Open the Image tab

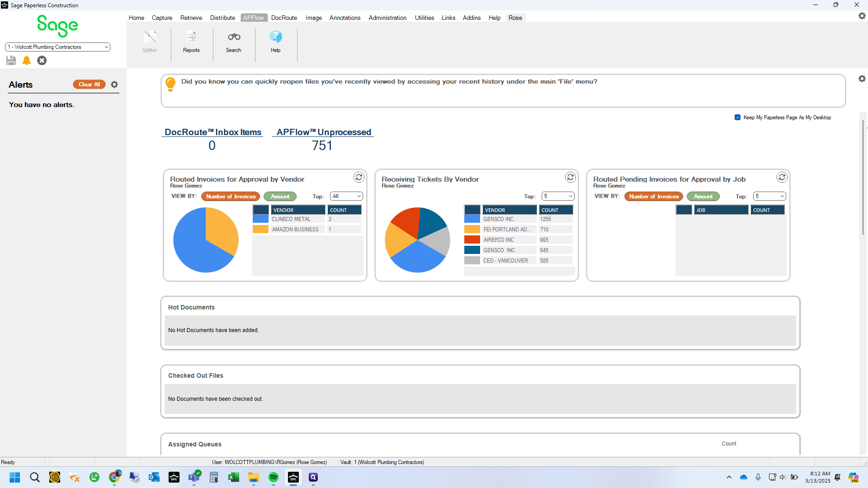coord(314,18)
